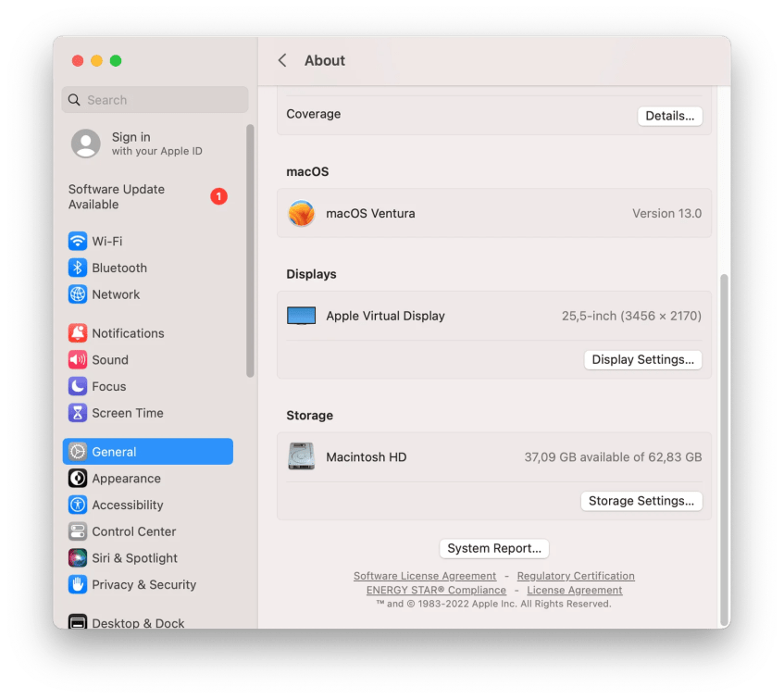Click the System Report button
Viewport: 784px width, 699px height.
pos(494,548)
